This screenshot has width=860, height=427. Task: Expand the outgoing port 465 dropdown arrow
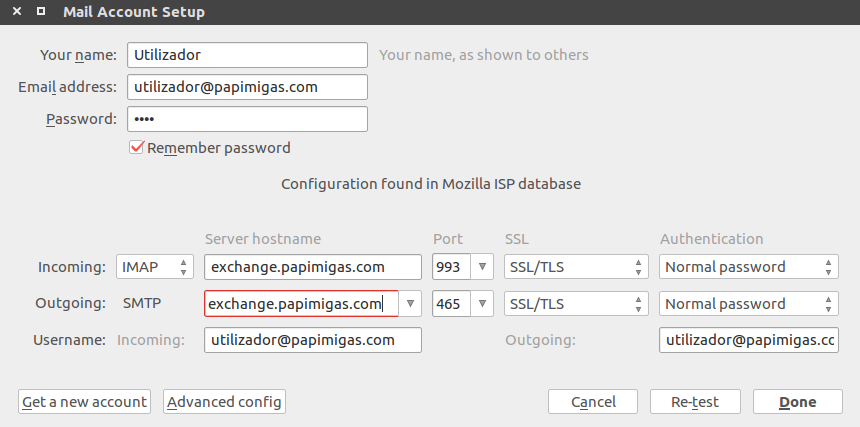(x=483, y=304)
